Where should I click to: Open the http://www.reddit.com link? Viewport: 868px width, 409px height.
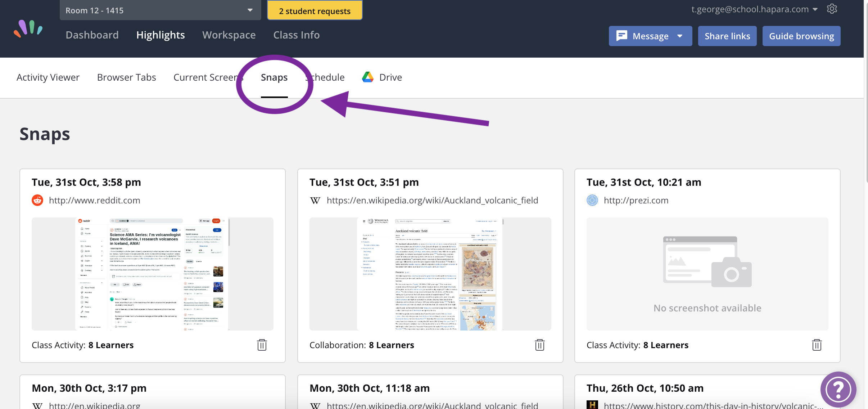pos(95,200)
